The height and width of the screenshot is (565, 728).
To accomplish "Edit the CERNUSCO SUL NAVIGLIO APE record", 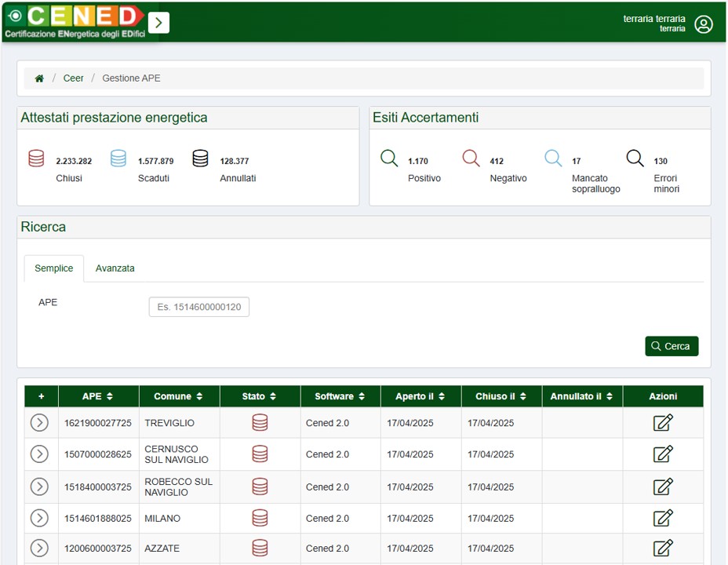I will [x=663, y=454].
